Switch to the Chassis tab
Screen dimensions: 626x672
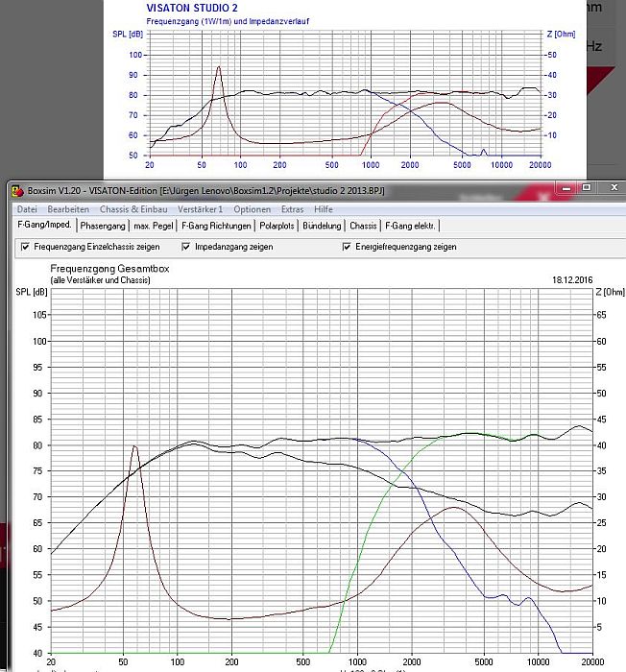pos(363,226)
